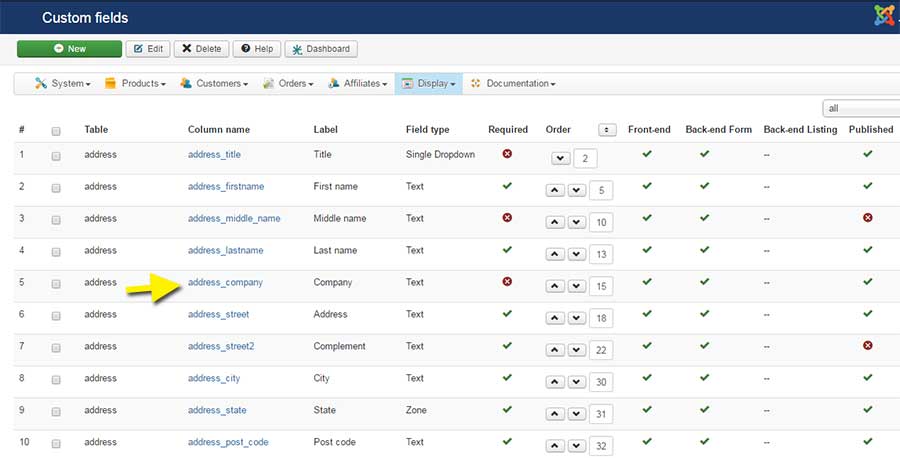Open the 'all' table filter dropdown
Viewport: 900px width, 458px height.
[860, 108]
